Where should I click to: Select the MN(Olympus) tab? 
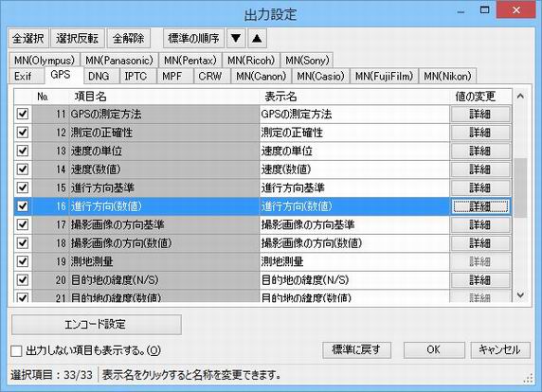[x=45, y=61]
